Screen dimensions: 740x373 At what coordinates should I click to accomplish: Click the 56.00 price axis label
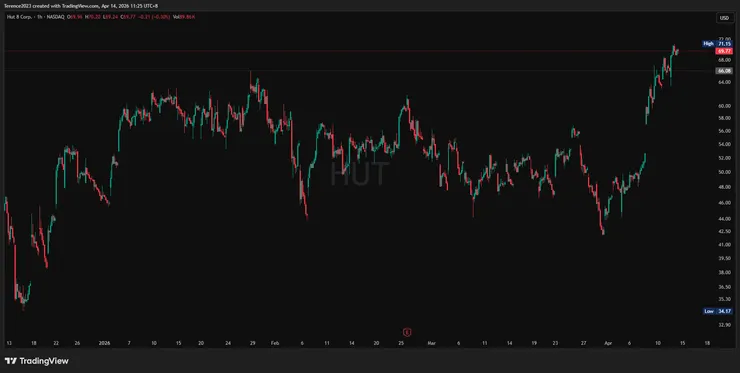(724, 131)
